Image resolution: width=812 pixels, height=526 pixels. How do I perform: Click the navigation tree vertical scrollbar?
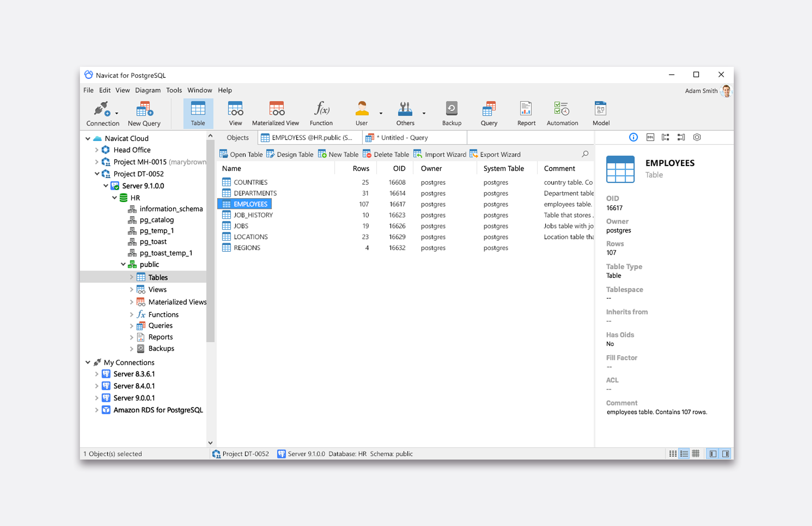(210, 241)
